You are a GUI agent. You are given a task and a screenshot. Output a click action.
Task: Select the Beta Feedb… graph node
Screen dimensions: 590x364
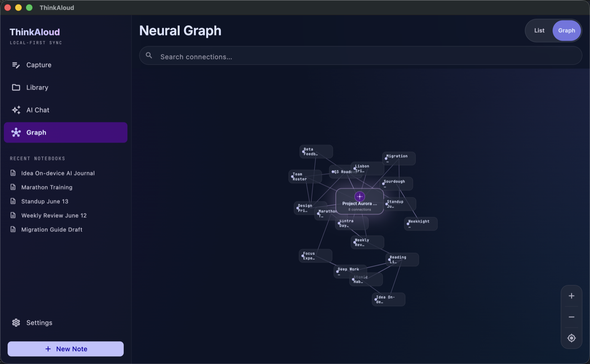pyautogui.click(x=316, y=152)
